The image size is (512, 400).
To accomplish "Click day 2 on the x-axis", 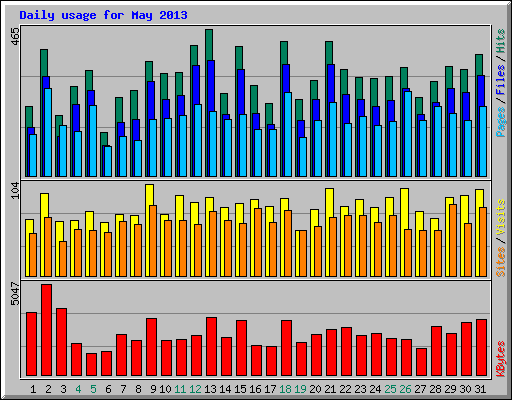I will 48,389.
